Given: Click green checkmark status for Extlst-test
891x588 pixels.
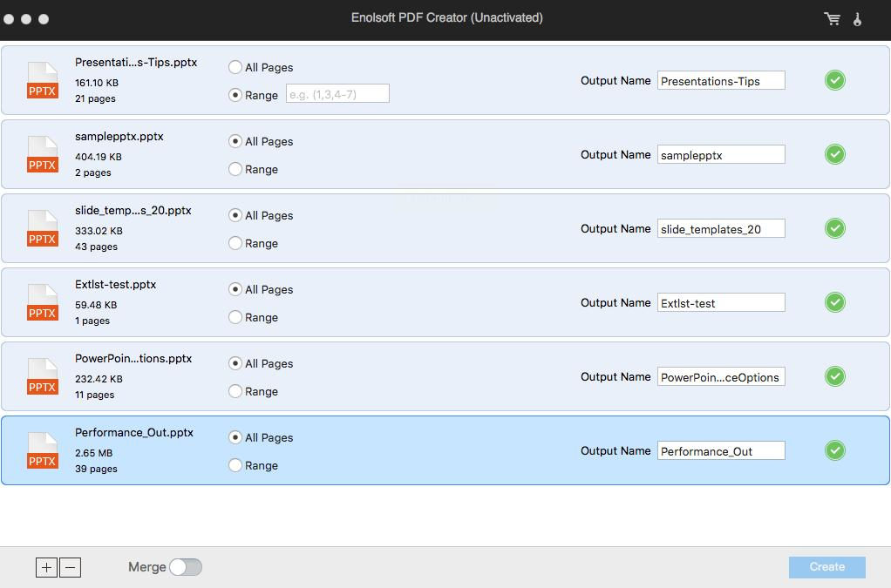Looking at the screenshot, I should point(834,302).
